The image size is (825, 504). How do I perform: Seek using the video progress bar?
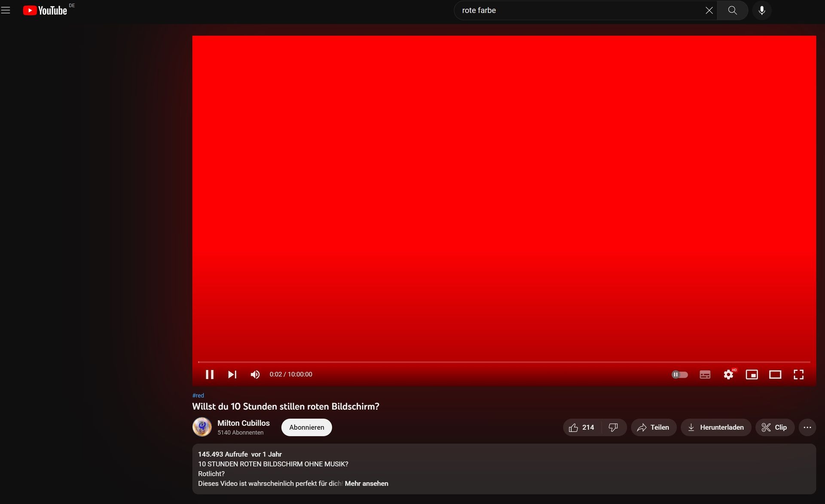point(504,362)
